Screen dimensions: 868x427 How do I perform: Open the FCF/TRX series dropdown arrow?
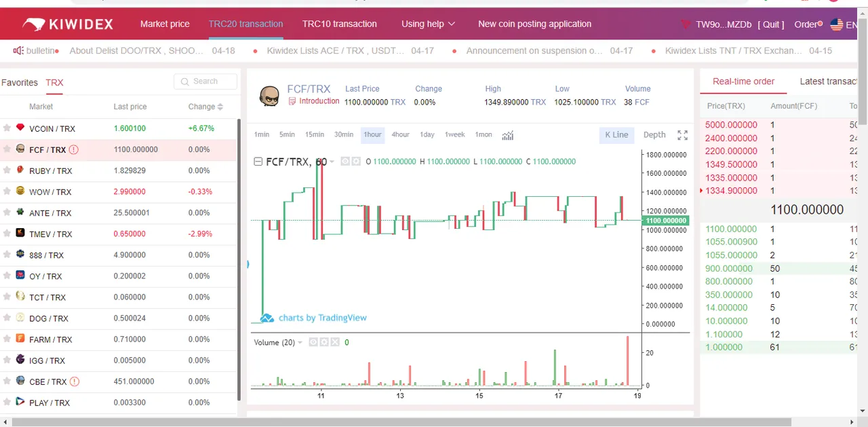tap(332, 162)
